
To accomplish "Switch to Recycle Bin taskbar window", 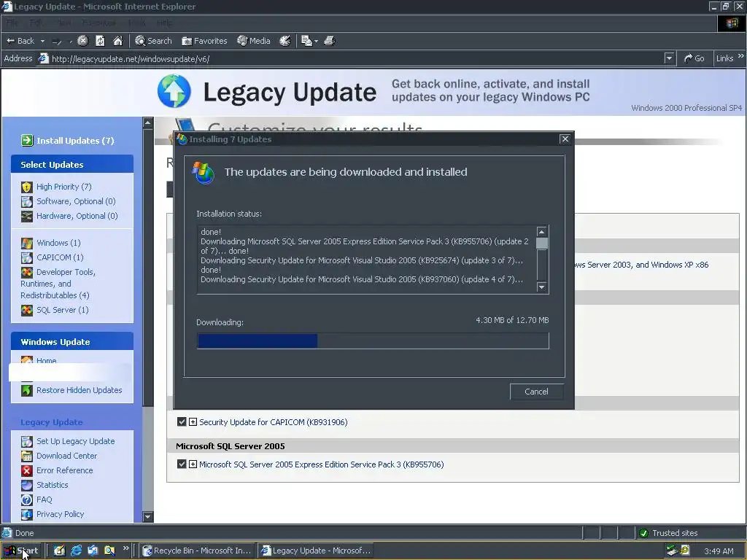I will coord(197,551).
